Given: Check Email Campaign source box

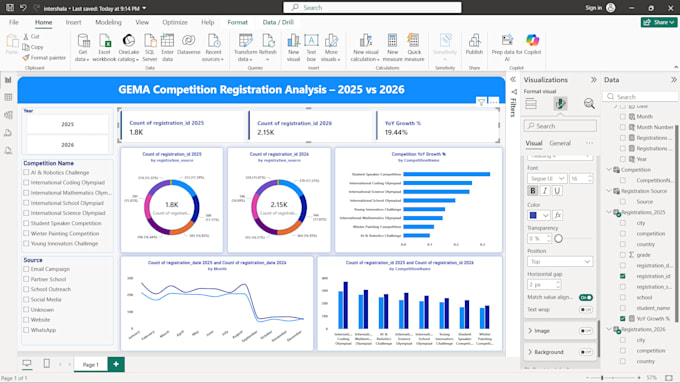Looking at the screenshot, I should (26, 269).
